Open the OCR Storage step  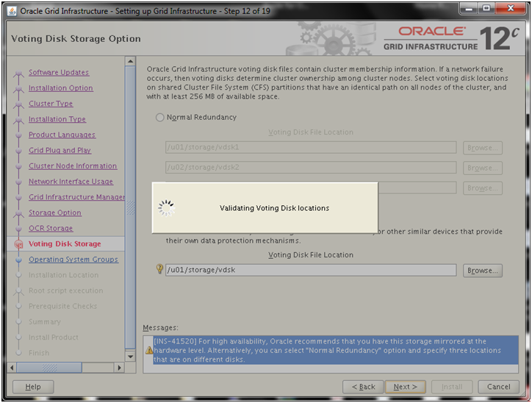[x=51, y=229]
